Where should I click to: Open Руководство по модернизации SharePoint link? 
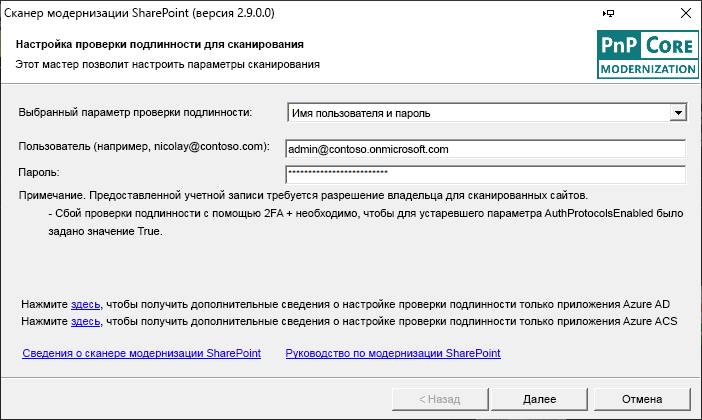pyautogui.click(x=393, y=353)
